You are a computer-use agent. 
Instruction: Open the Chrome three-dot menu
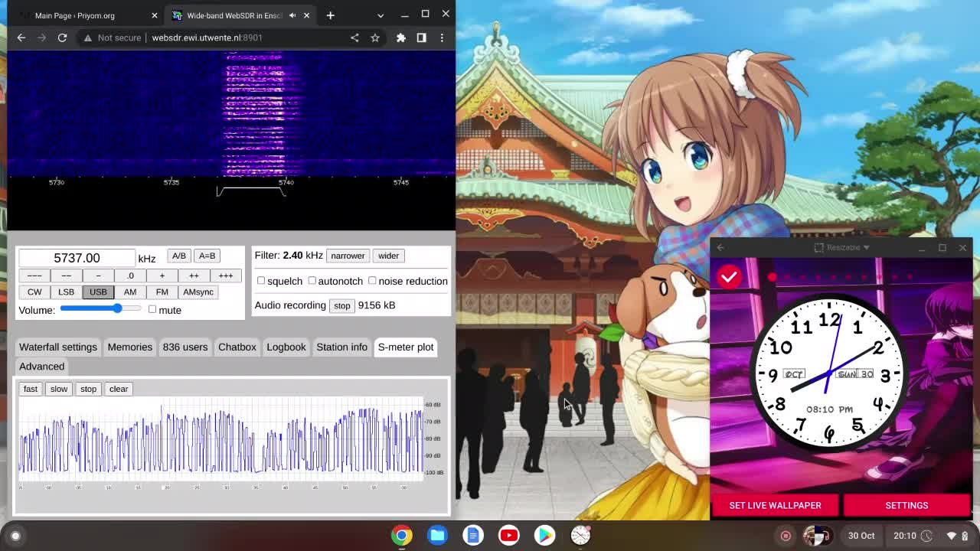click(x=442, y=37)
